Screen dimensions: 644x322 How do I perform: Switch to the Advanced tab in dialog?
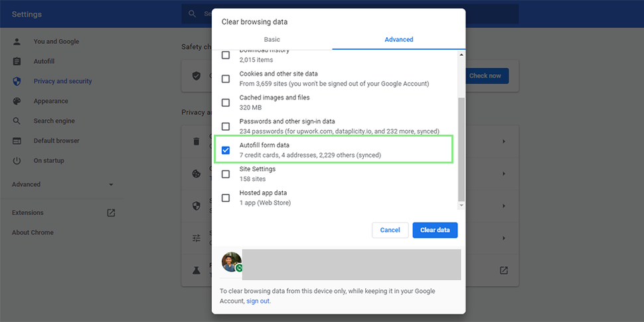point(399,39)
